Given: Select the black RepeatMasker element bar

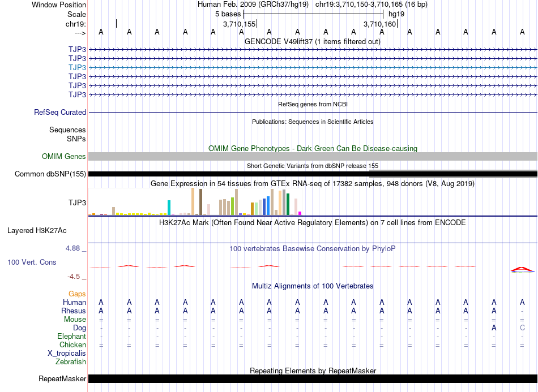Looking at the screenshot, I should tap(313, 378).
